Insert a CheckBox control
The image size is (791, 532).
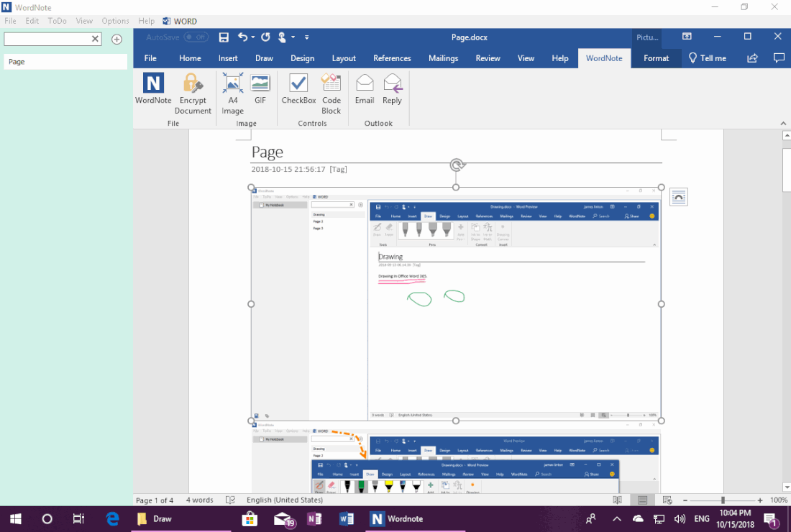[298, 89]
